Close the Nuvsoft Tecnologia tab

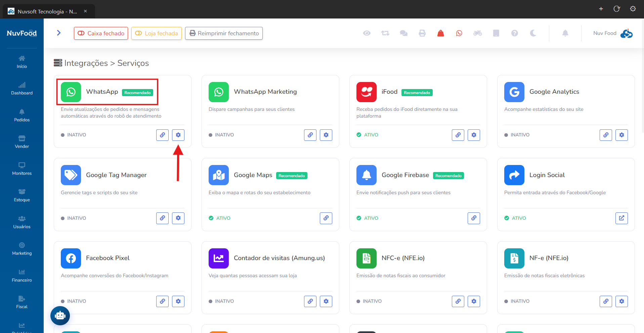click(x=85, y=11)
